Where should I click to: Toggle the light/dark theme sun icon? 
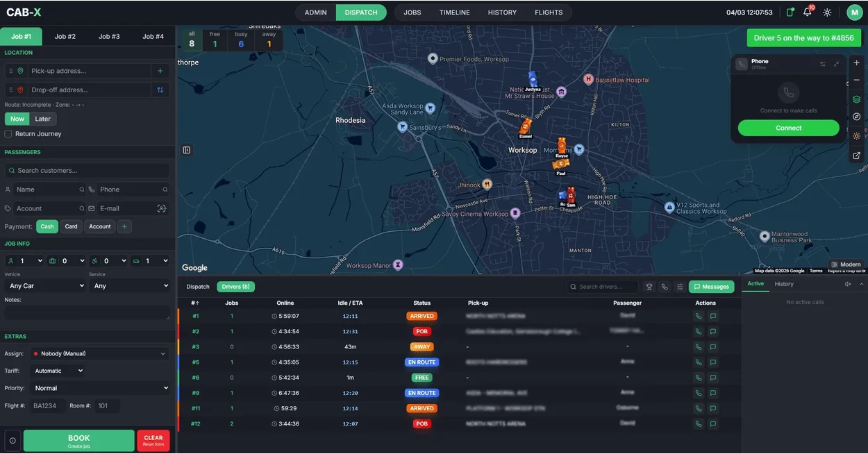pos(827,12)
